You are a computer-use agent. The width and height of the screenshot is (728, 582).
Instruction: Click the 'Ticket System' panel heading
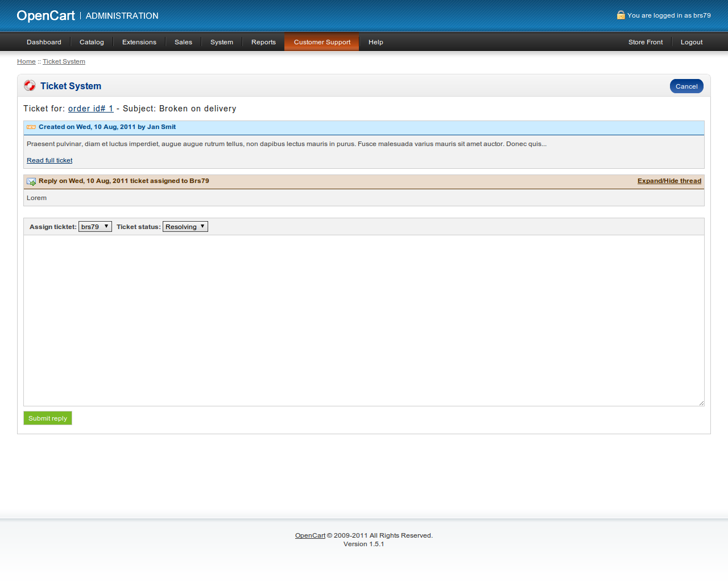(x=71, y=86)
